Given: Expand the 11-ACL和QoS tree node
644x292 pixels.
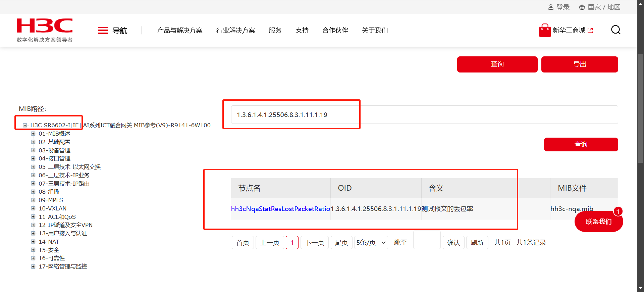Looking at the screenshot, I should click(x=33, y=217).
